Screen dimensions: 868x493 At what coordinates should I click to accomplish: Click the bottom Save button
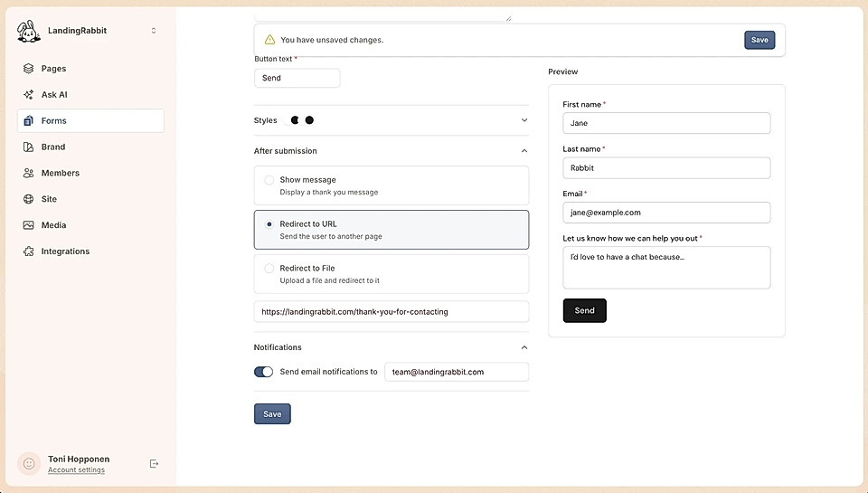(272, 413)
